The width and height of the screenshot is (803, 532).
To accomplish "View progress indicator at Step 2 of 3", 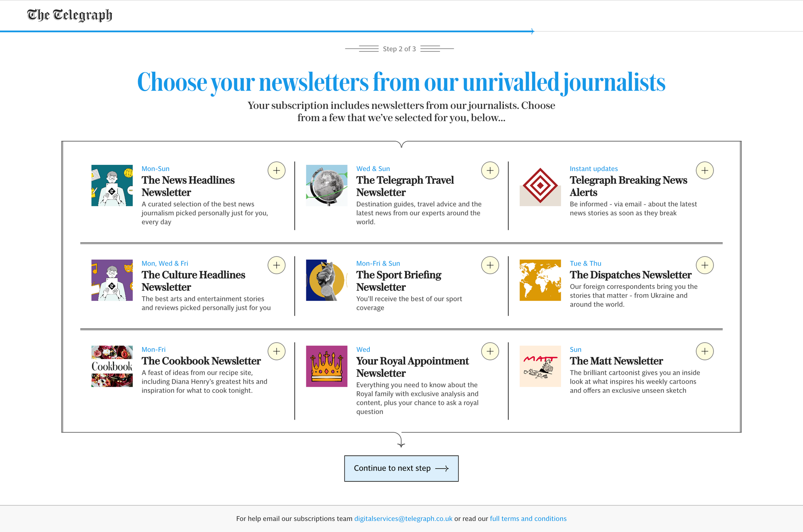I will (401, 49).
